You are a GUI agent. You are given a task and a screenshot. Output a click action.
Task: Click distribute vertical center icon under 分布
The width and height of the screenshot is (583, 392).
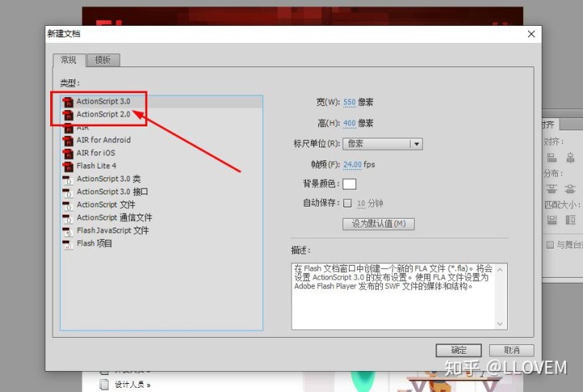[x=570, y=189]
